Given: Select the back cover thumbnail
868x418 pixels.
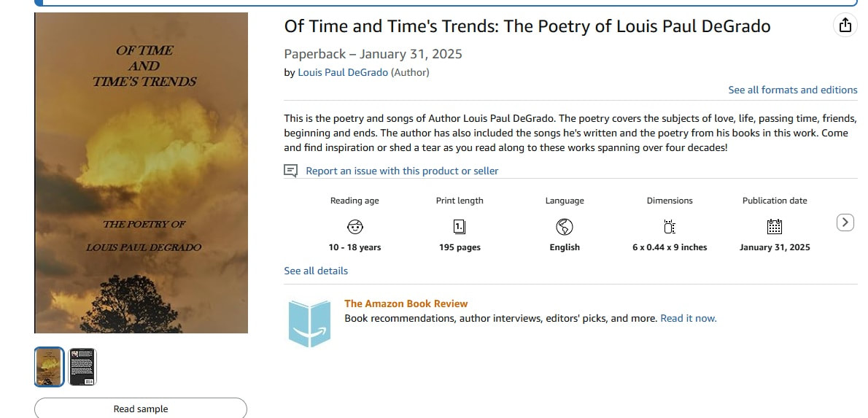Looking at the screenshot, I should tap(82, 366).
